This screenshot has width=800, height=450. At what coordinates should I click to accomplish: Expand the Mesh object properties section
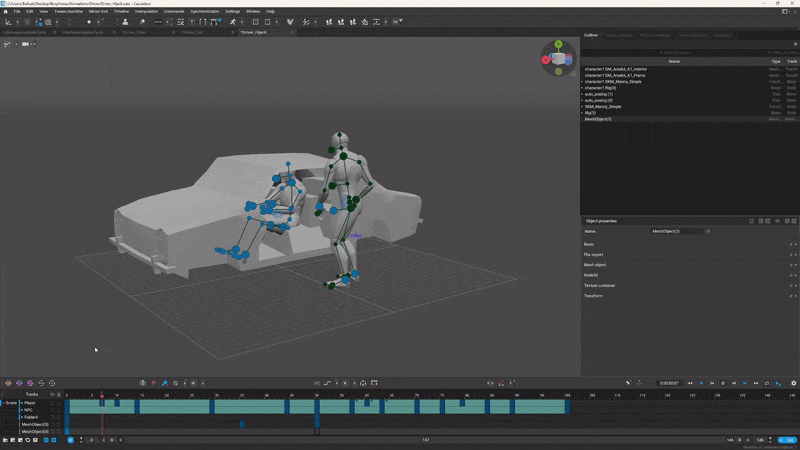[597, 265]
